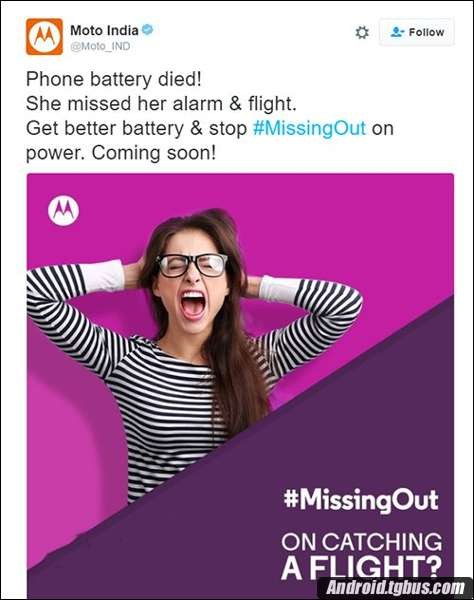Visit the @Moto_IND handle
Screen dimensions: 474x600
[100, 46]
